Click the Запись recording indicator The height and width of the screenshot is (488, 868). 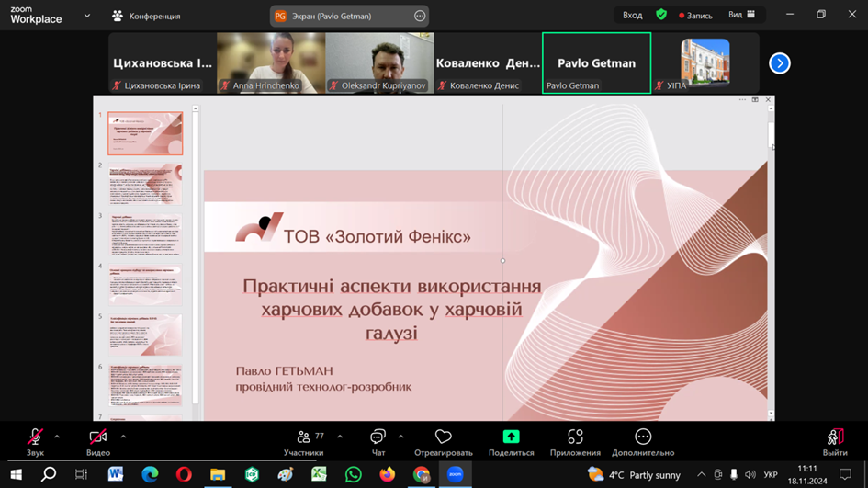click(x=696, y=16)
